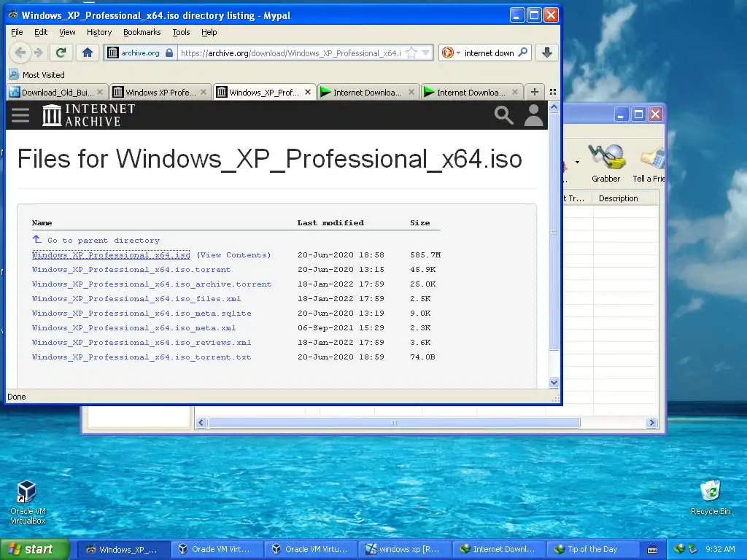Open the DuckDuckGo search engine selector
Screen dimensions: 747x560
point(450,52)
